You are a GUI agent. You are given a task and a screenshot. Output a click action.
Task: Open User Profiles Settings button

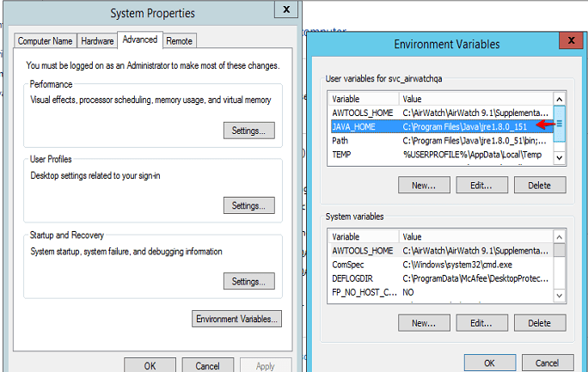click(x=248, y=205)
